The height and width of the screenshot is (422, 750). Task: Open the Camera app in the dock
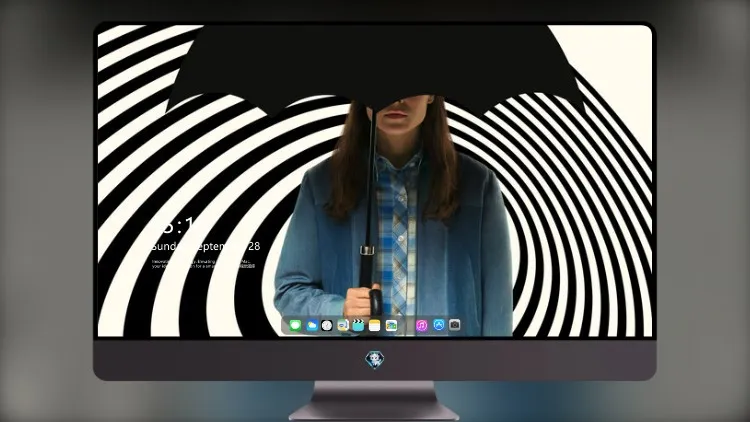pyautogui.click(x=454, y=325)
